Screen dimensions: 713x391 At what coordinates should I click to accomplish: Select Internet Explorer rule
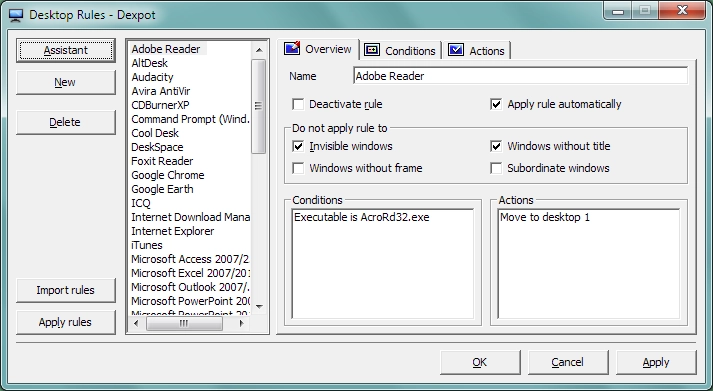coord(172,231)
